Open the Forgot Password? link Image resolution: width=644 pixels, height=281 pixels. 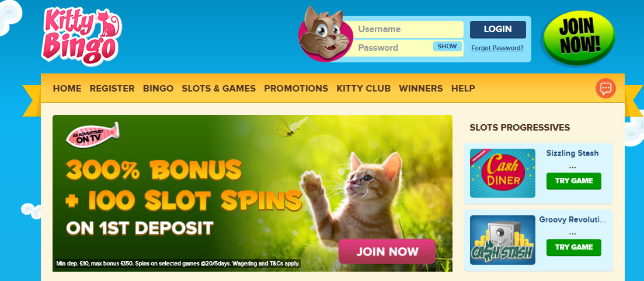coord(497,48)
